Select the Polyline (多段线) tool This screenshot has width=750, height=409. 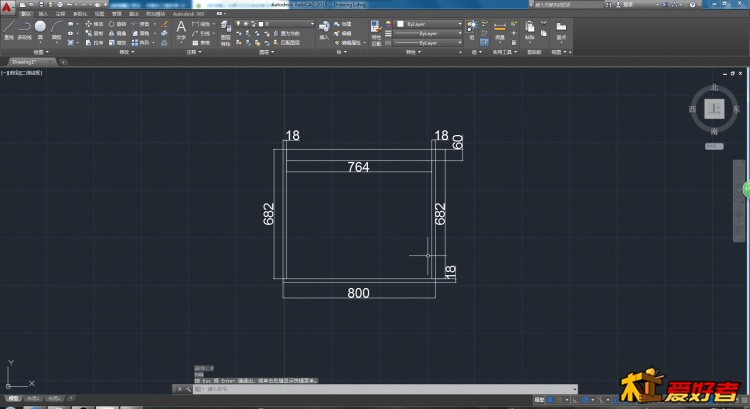click(x=24, y=30)
